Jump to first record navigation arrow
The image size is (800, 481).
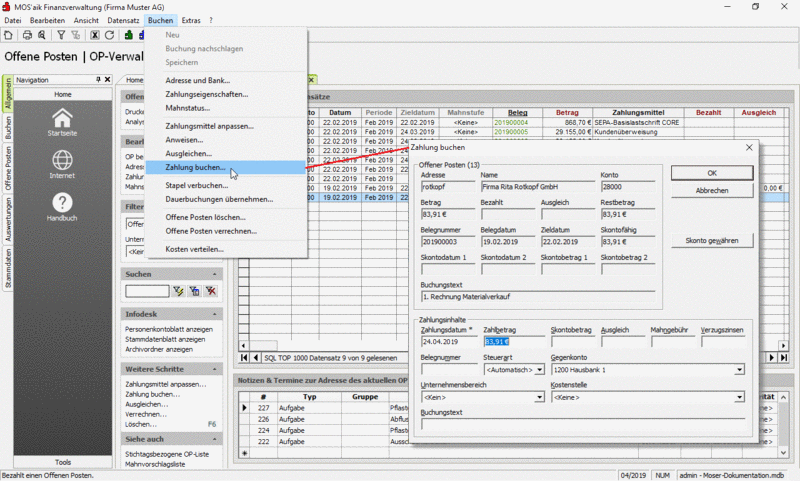point(244,358)
